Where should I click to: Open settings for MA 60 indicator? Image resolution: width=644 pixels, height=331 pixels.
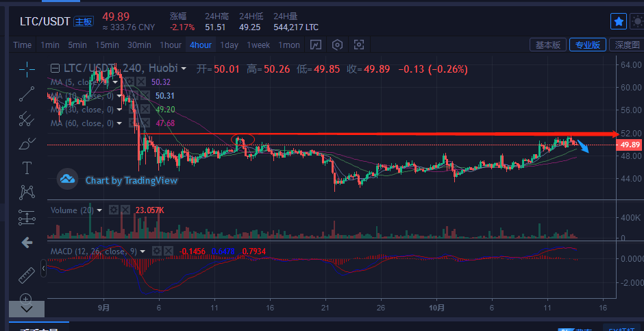coord(134,123)
